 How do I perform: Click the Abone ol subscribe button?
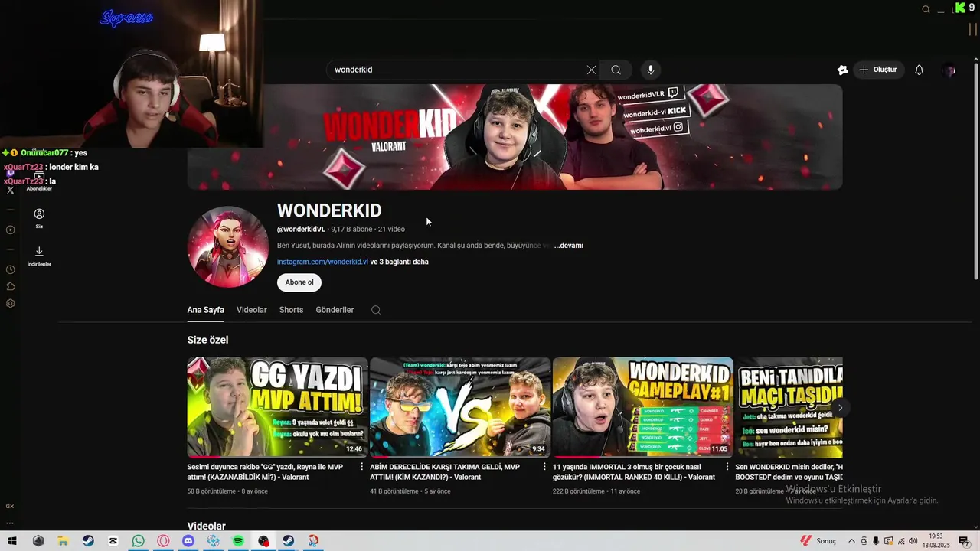click(x=299, y=282)
